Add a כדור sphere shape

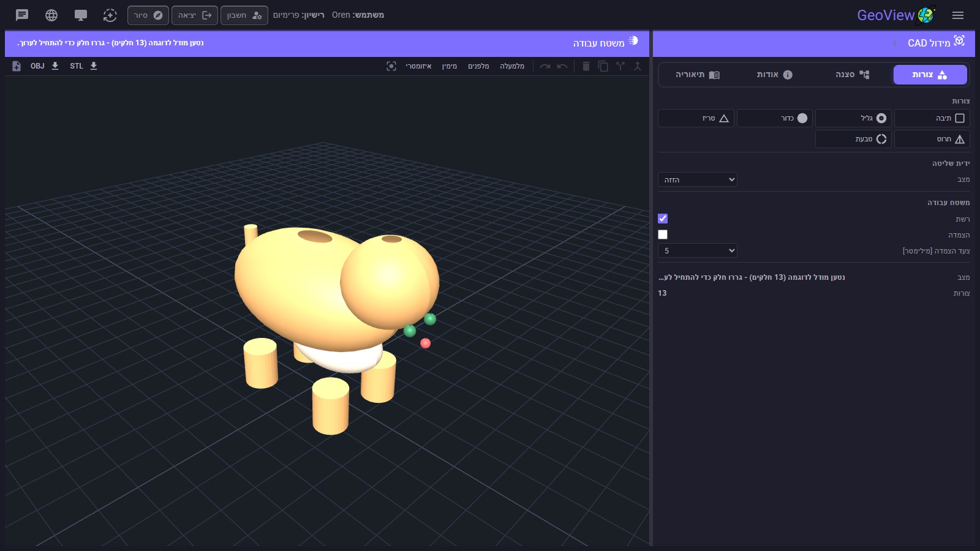pos(774,118)
